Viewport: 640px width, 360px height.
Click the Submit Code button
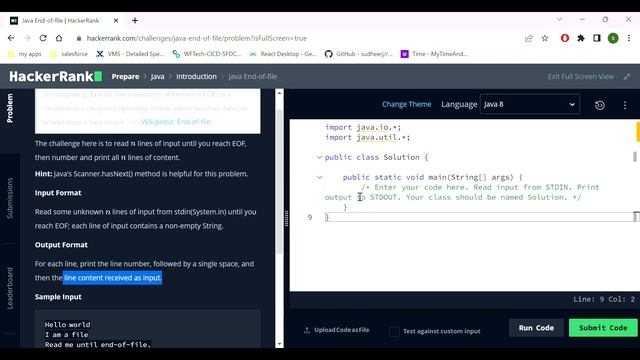(x=603, y=328)
